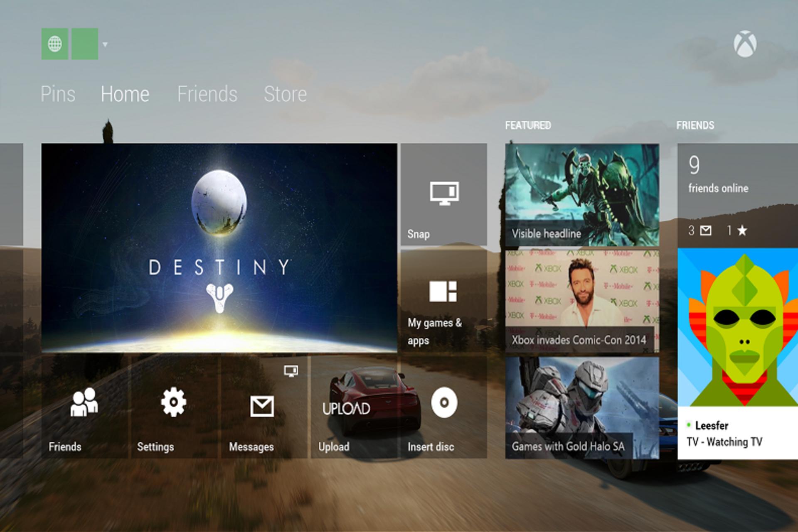
Task: Click the 9 friends online tile
Action: tap(738, 195)
